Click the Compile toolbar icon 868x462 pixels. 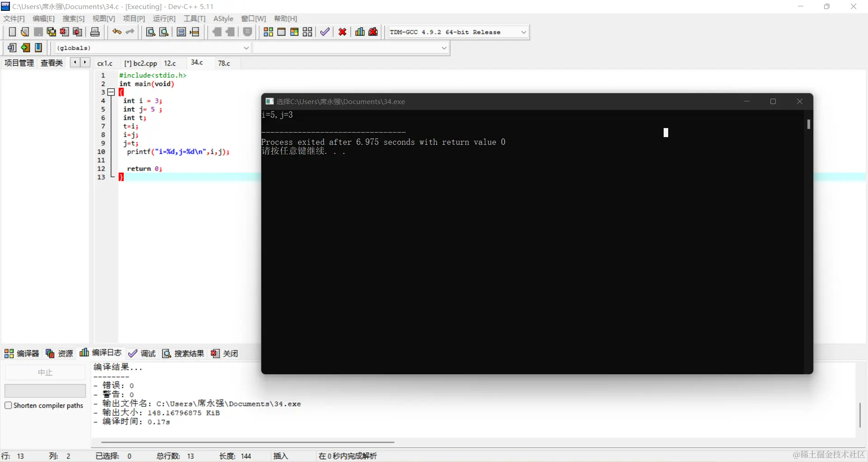[268, 32]
